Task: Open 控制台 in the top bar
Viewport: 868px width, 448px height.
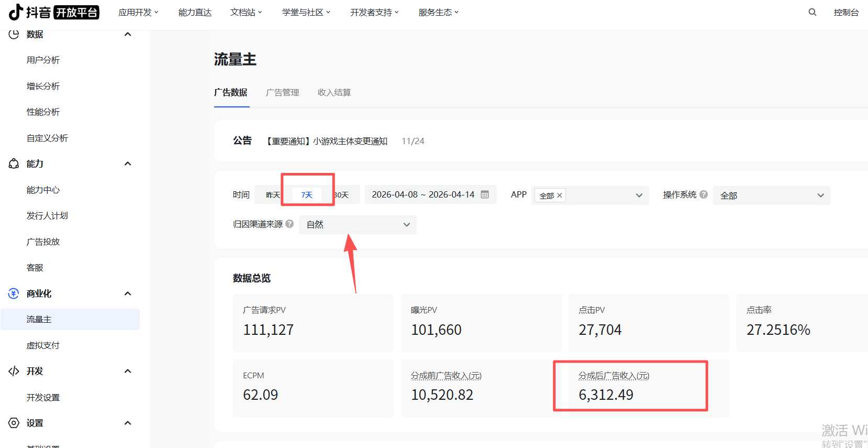Action: point(846,13)
